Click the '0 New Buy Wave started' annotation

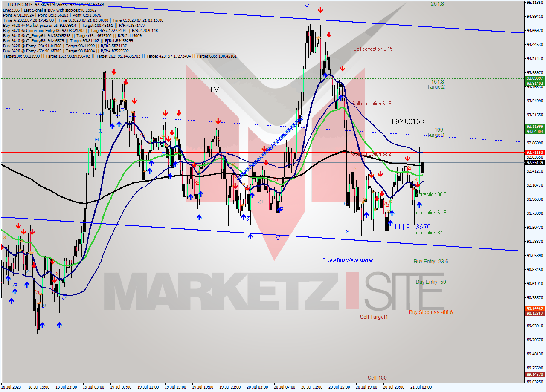348,260
